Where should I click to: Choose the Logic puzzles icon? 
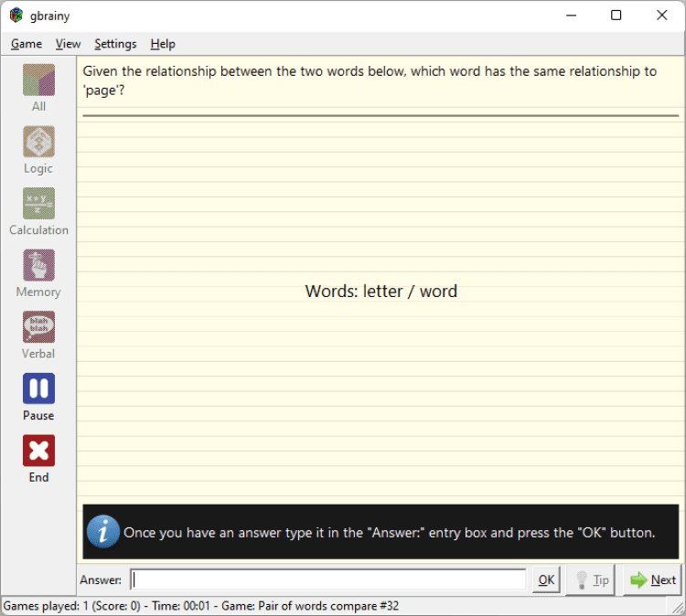[x=38, y=142]
